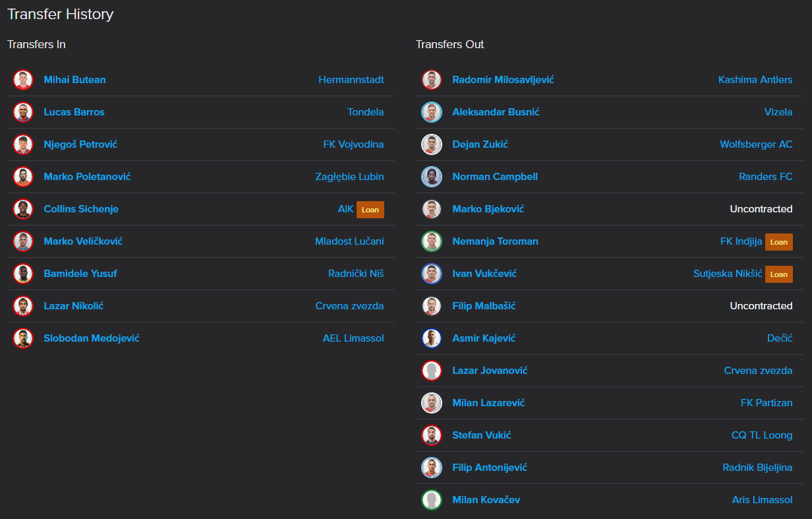The image size is (812, 519).
Task: Click Mihai Butean's player avatar
Action: pos(23,80)
